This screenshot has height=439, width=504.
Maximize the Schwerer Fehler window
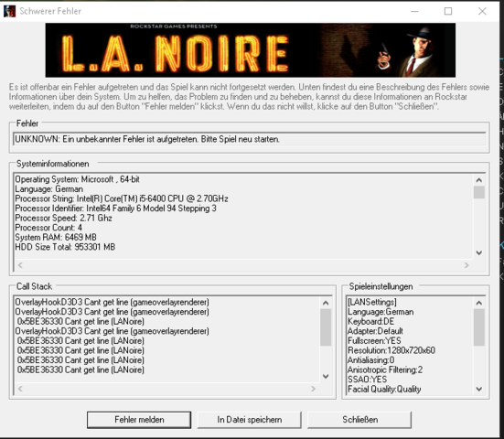(448, 11)
